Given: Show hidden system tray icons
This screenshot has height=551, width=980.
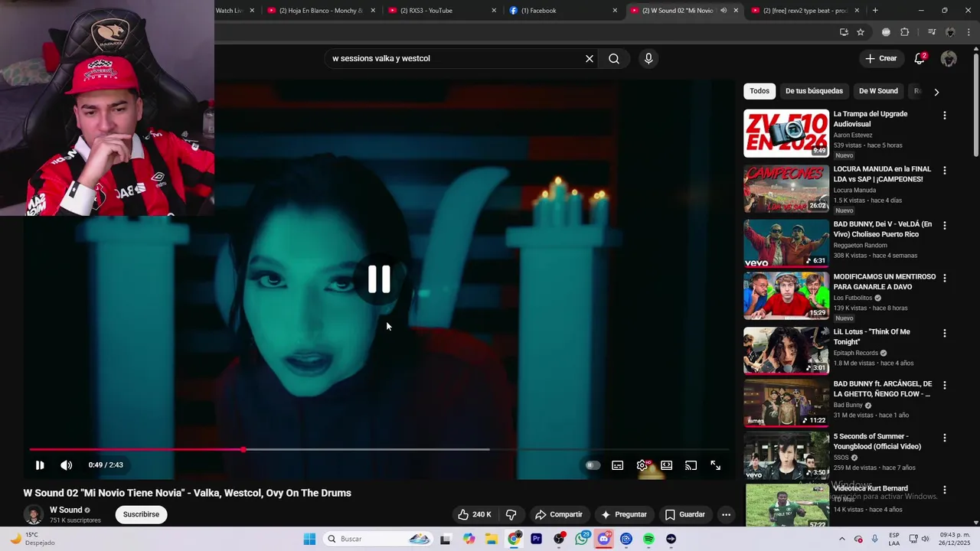Looking at the screenshot, I should pos(842,539).
